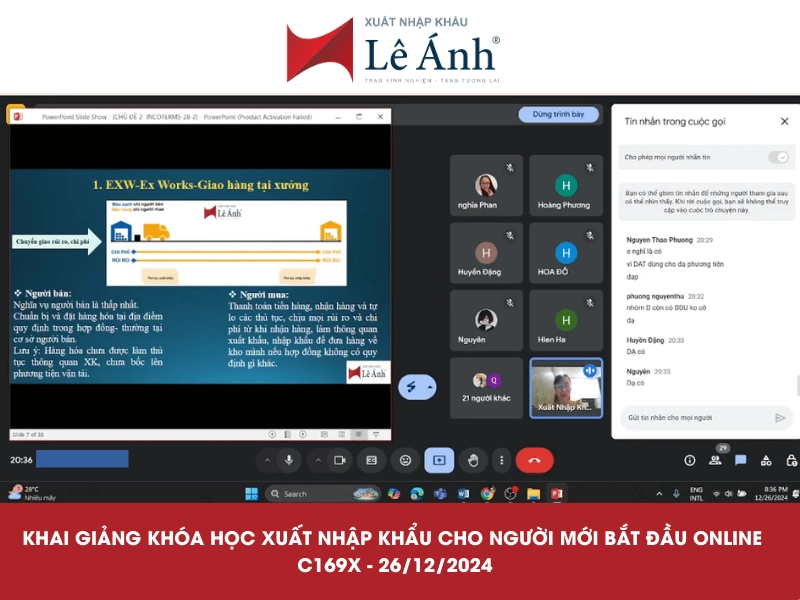This screenshot has height=600, width=800.
Task: Enable live captions
Action: pyautogui.click(x=371, y=460)
